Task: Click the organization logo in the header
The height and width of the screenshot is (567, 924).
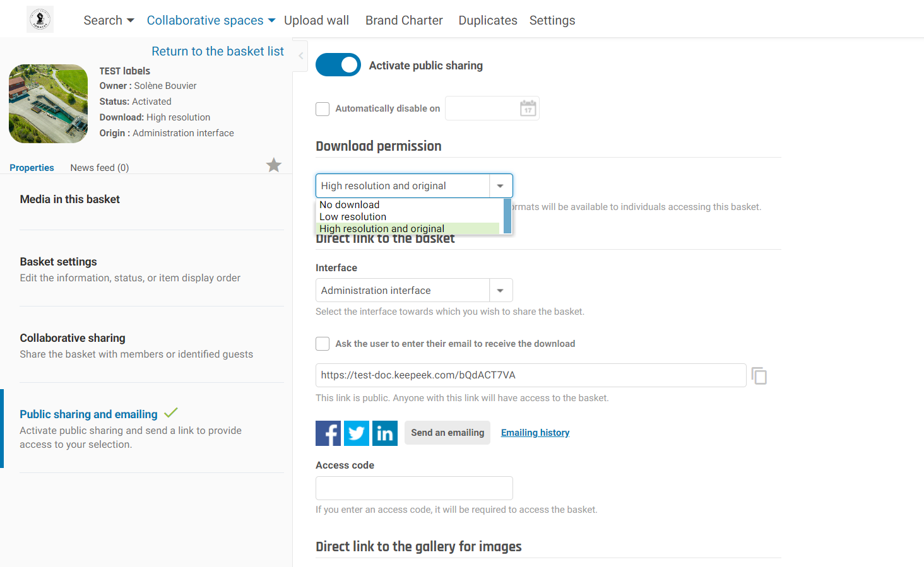Action: pos(40,20)
